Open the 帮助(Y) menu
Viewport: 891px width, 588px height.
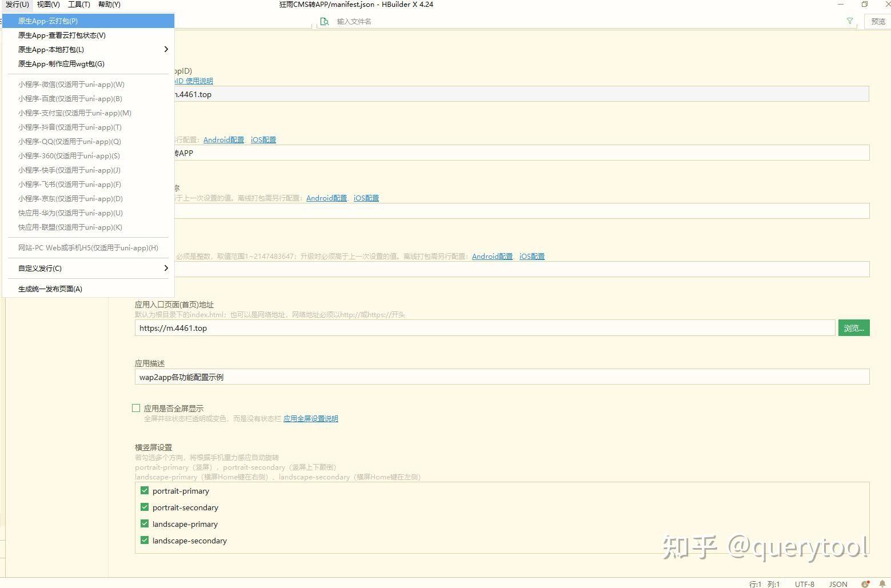pyautogui.click(x=109, y=5)
